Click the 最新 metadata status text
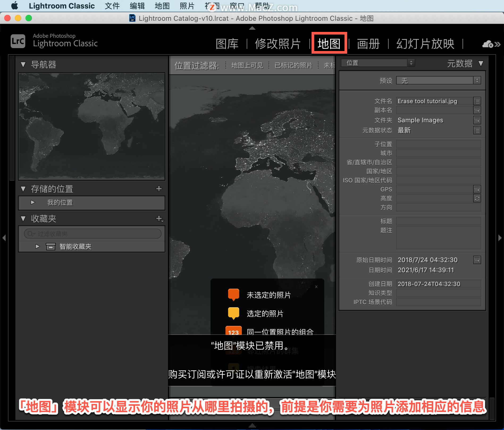Screen dimensions: 504x430 [x=404, y=130]
